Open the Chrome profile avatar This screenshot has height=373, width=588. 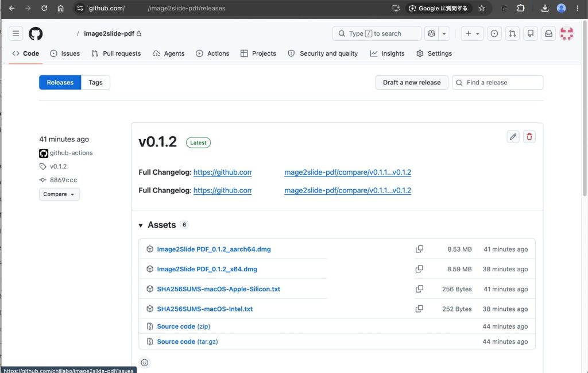[561, 8]
